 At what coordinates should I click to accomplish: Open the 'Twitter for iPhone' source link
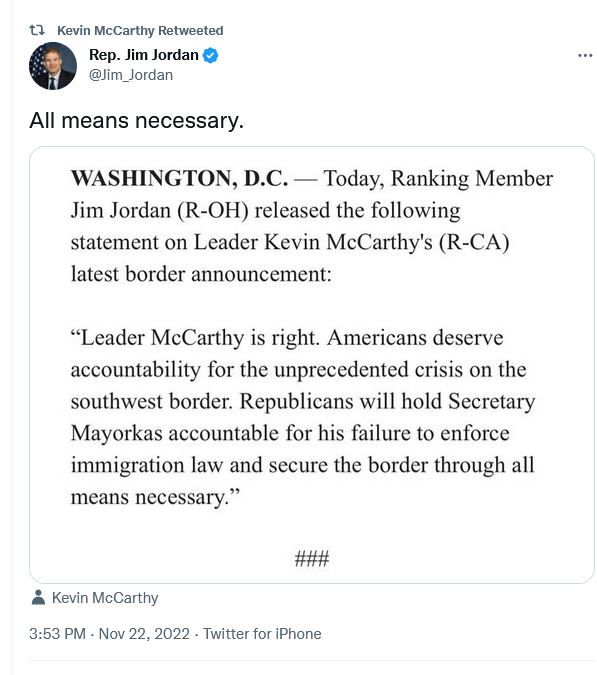click(x=262, y=634)
